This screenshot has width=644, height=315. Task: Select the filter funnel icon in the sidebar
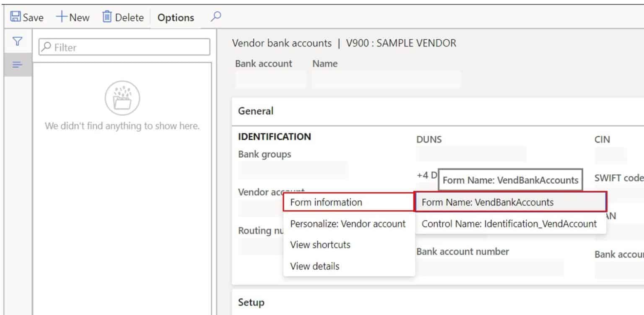pyautogui.click(x=17, y=41)
